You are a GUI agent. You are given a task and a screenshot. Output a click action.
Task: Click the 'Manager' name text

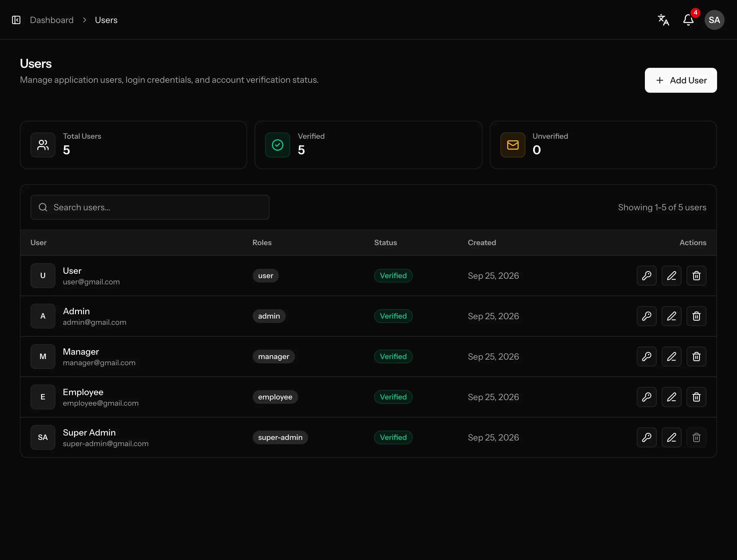click(x=81, y=352)
